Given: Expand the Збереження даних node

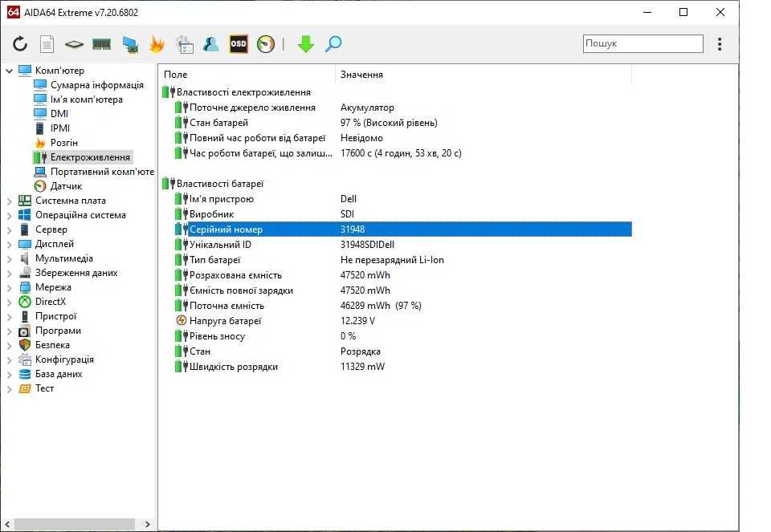Looking at the screenshot, I should [x=10, y=273].
